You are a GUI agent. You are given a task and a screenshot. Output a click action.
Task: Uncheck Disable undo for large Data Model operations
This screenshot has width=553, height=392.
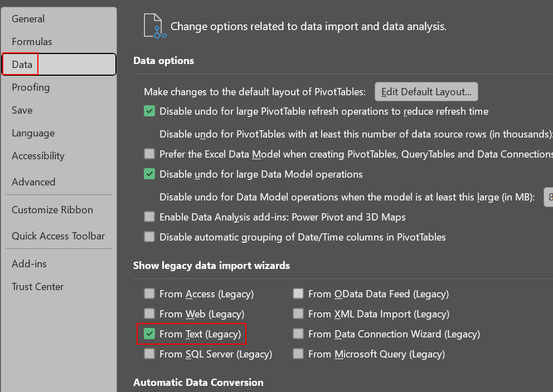point(149,174)
